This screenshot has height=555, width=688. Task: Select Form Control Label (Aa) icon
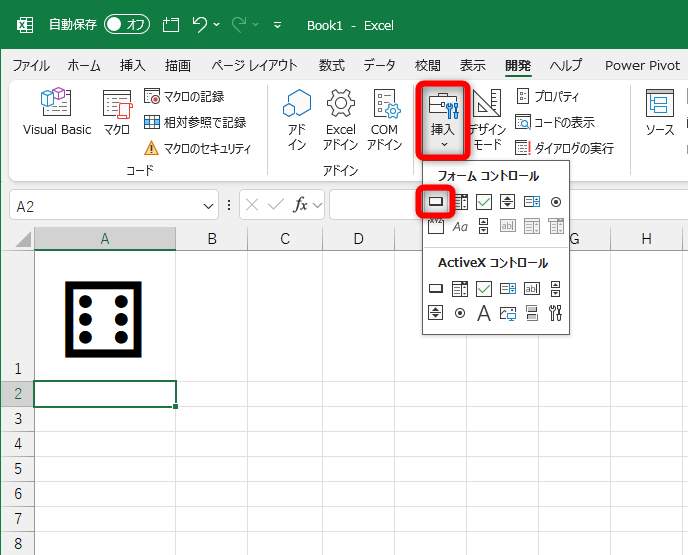pyautogui.click(x=460, y=226)
